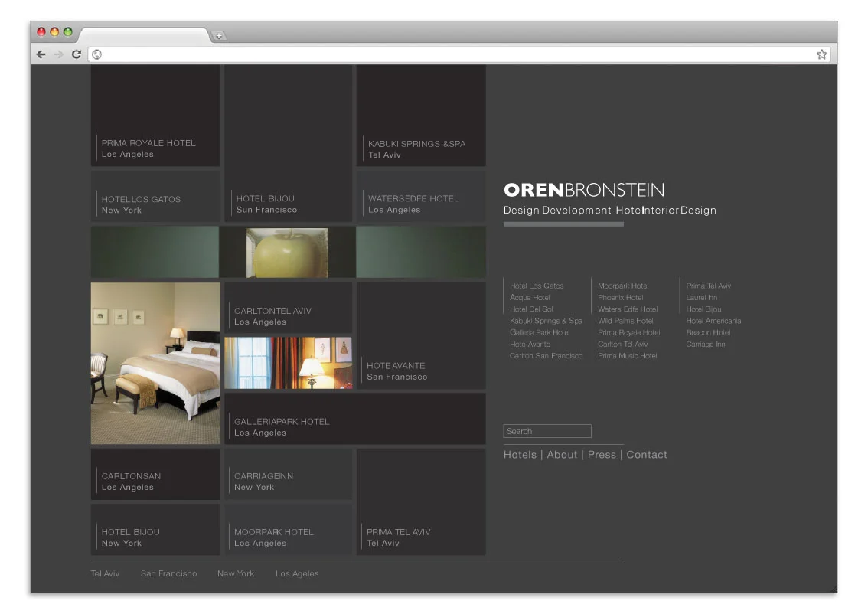
Task: Select Hotel Los Gatos in hotel list
Action: (537, 286)
